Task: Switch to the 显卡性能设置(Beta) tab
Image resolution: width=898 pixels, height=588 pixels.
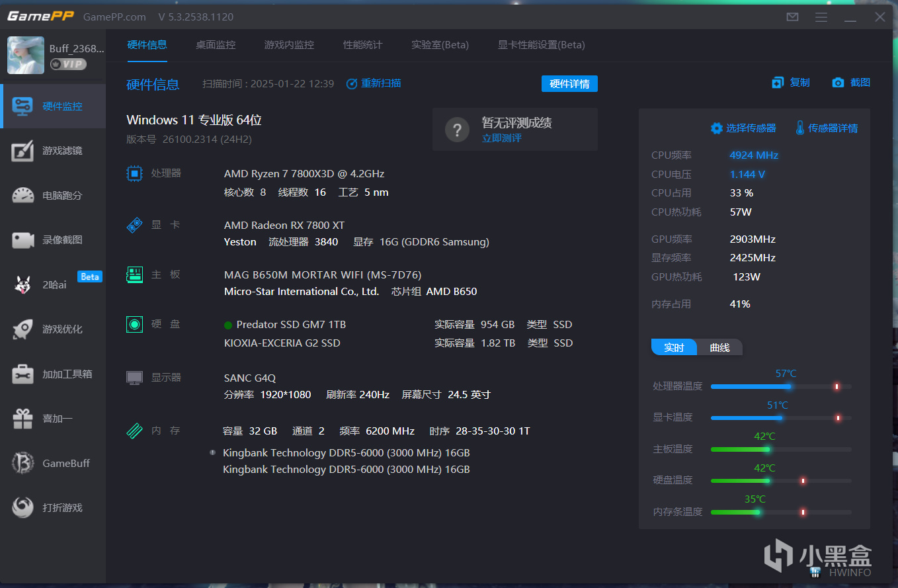Action: 541,45
